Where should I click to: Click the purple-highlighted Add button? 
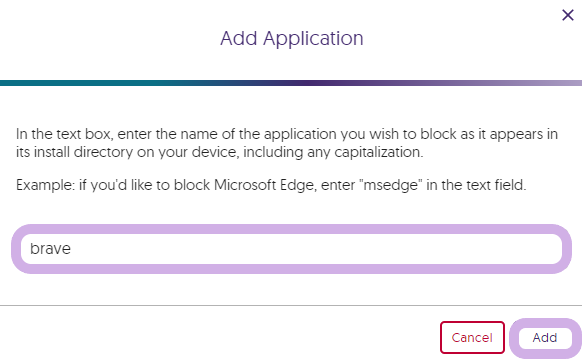pos(545,338)
